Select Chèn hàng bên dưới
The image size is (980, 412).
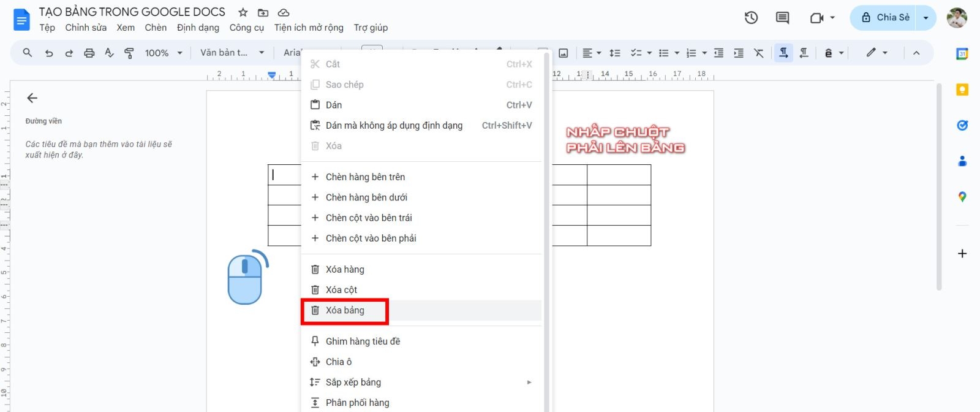pyautogui.click(x=421, y=197)
